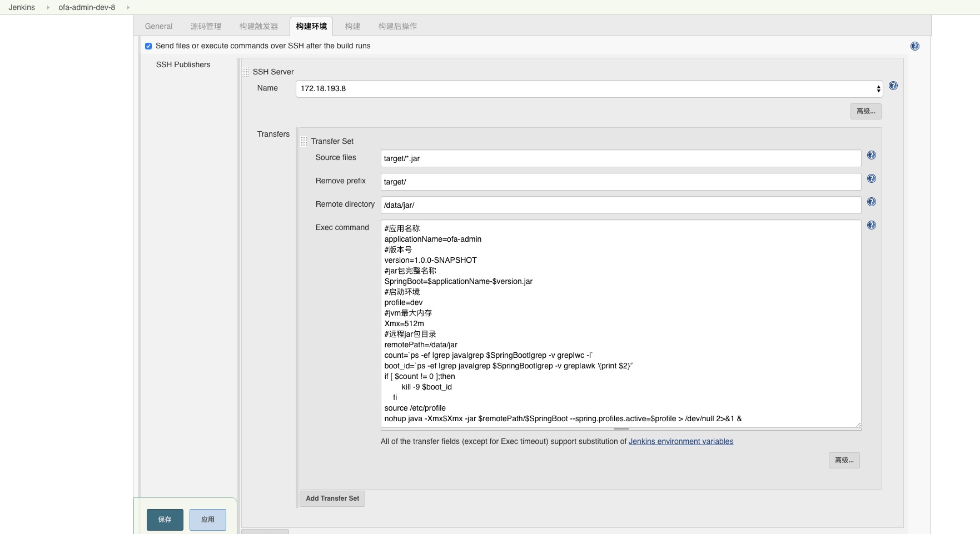This screenshot has width=980, height=534.
Task: Click breadcrumb arrow after ofa-admin-dev-8
Action: [x=128, y=7]
